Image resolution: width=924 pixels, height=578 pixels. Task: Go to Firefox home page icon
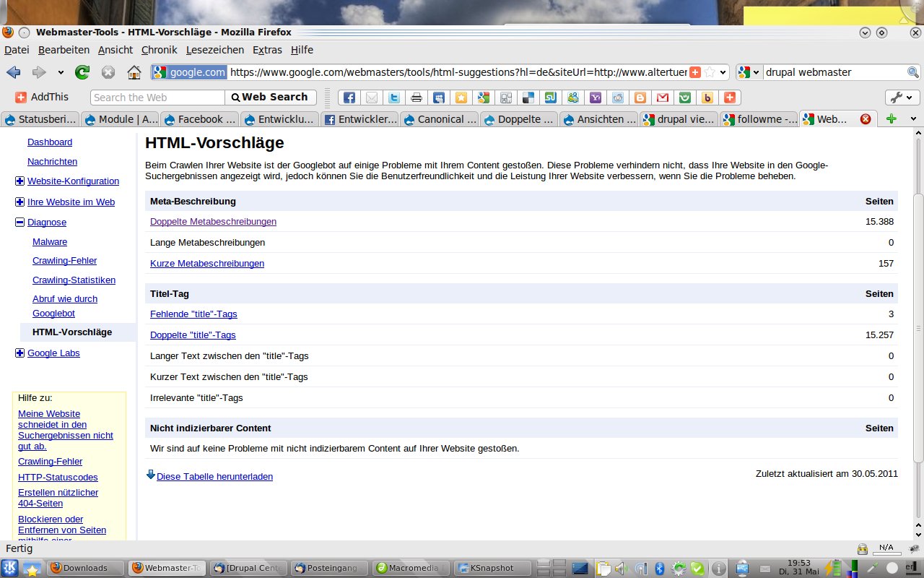[134, 72]
